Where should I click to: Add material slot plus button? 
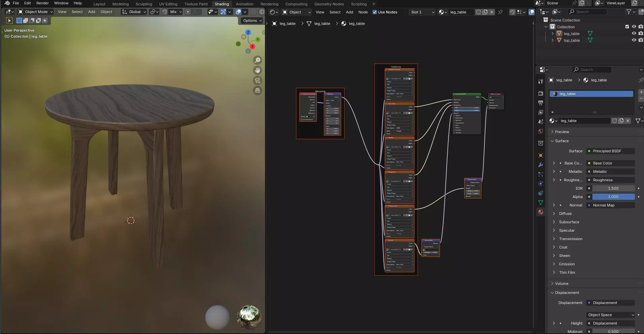click(x=641, y=92)
